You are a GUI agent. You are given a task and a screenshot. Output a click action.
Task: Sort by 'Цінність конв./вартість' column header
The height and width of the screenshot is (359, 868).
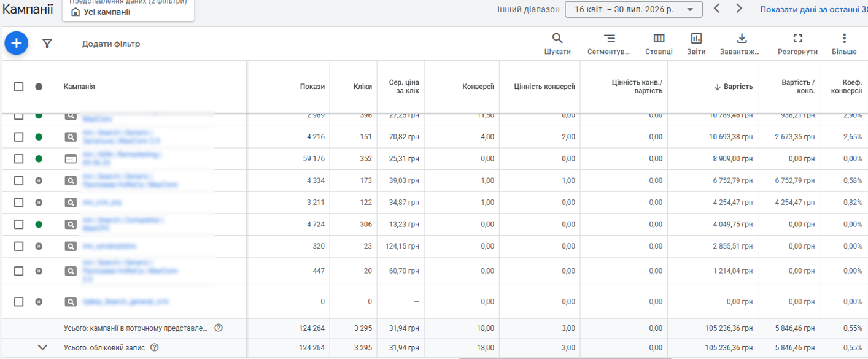point(637,87)
